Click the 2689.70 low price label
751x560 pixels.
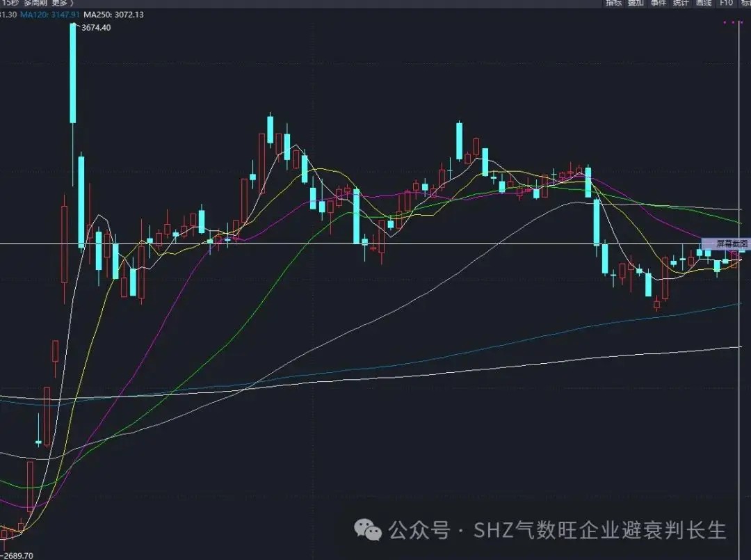pyautogui.click(x=17, y=555)
